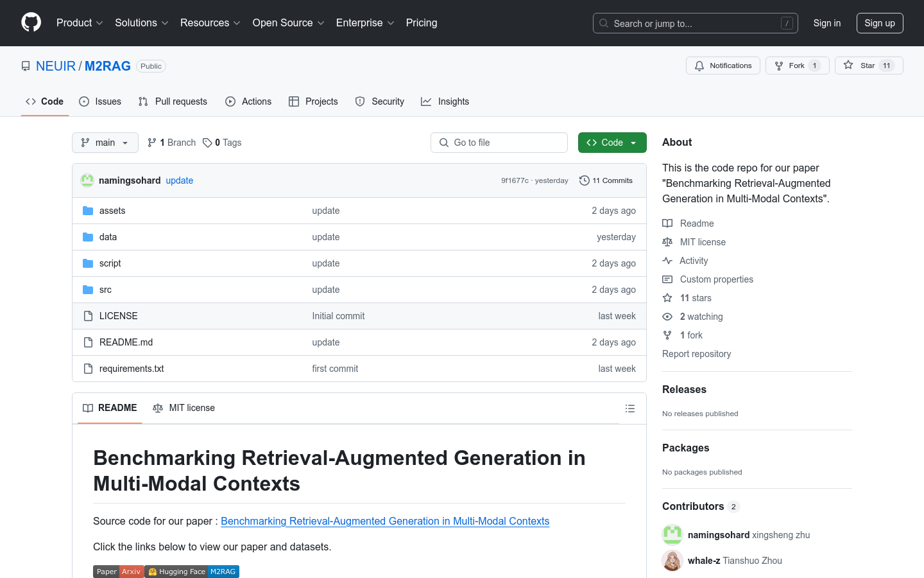This screenshot has height=578, width=924.
Task: Expand the Product menu in header
Action: tap(80, 23)
